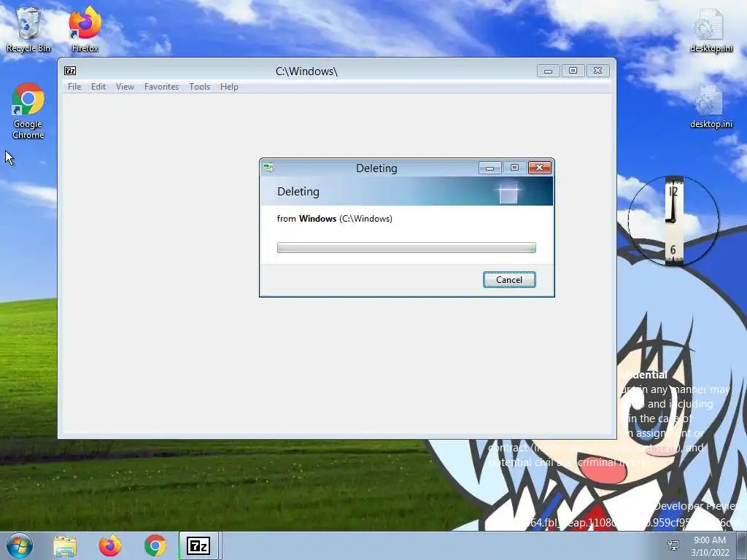The height and width of the screenshot is (560, 747).
Task: Click the 7z icon in the 7-Zip title bar
Action: tap(70, 71)
